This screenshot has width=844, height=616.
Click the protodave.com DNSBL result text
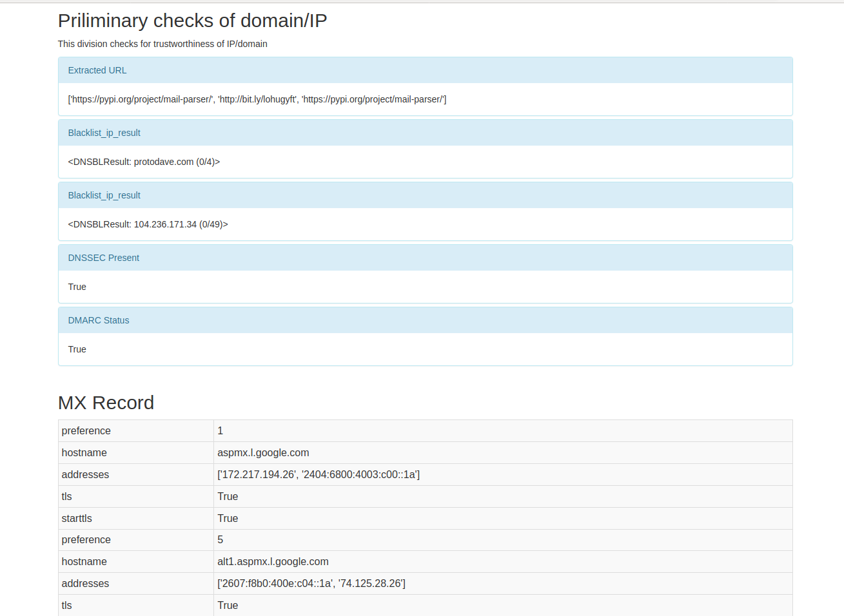[x=144, y=162]
